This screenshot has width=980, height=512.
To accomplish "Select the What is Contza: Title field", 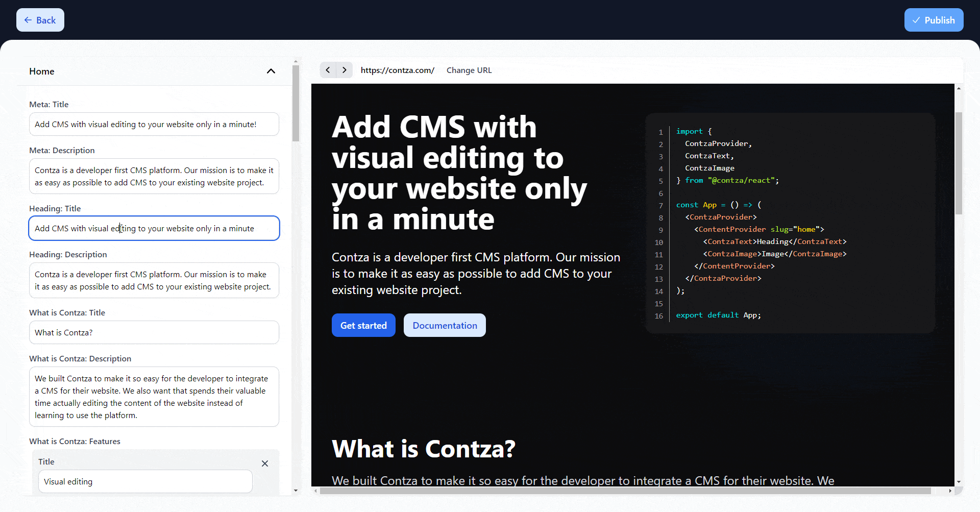I will [x=154, y=332].
